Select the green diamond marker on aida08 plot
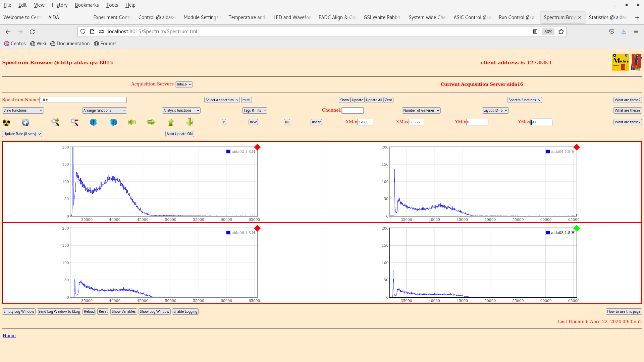644x362 pixels. point(577,228)
